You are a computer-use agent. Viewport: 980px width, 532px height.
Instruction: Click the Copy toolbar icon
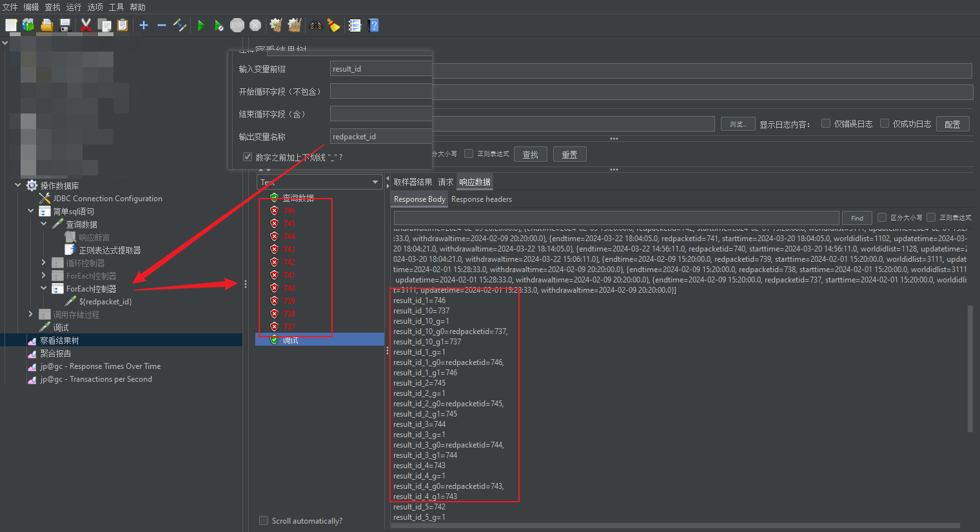coord(104,25)
